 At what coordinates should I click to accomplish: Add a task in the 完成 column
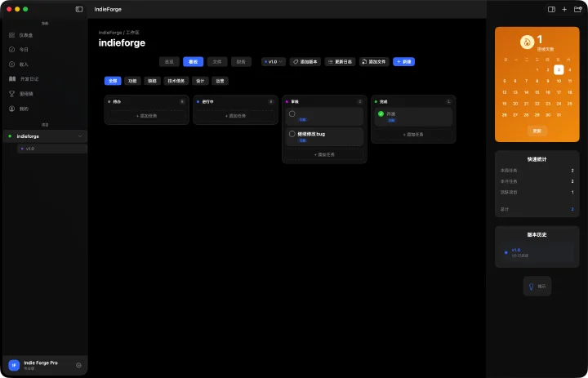tap(413, 134)
